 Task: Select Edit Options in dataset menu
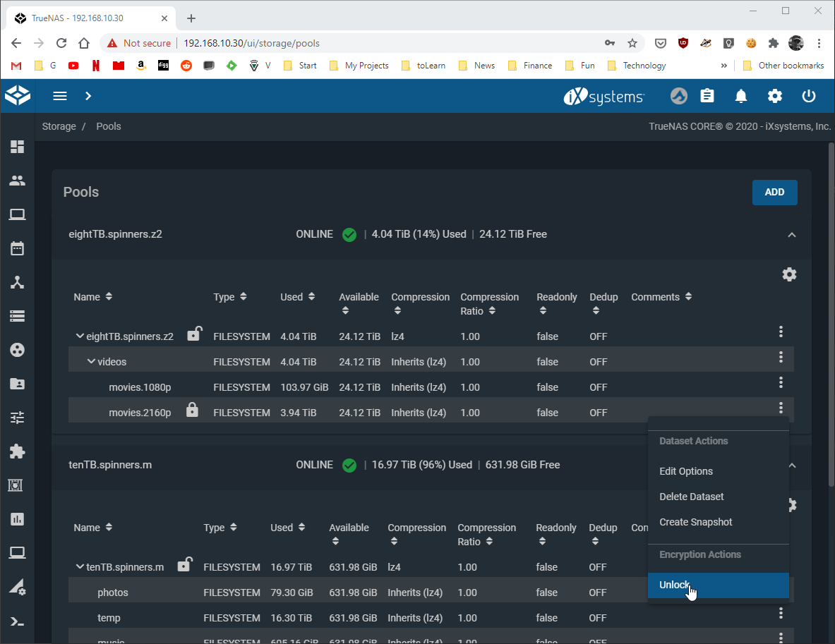[x=719, y=471]
